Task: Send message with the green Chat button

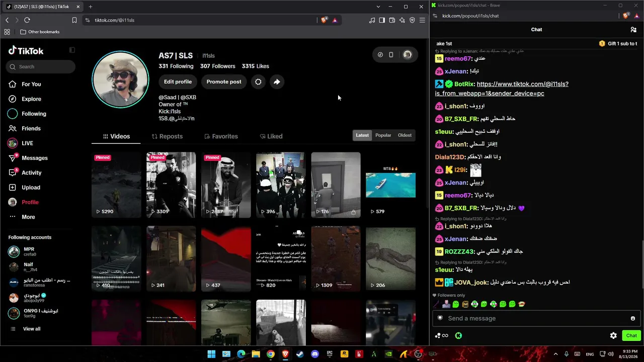Action: click(631, 335)
